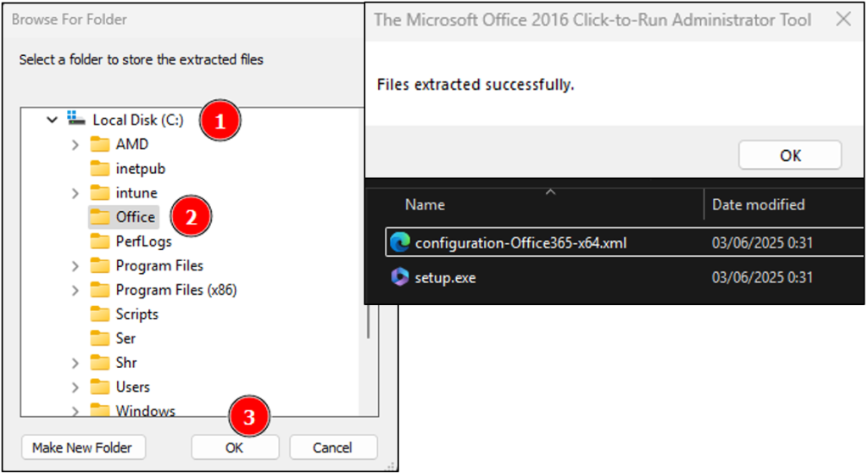Select the Local Disk (C:) label

138,120
